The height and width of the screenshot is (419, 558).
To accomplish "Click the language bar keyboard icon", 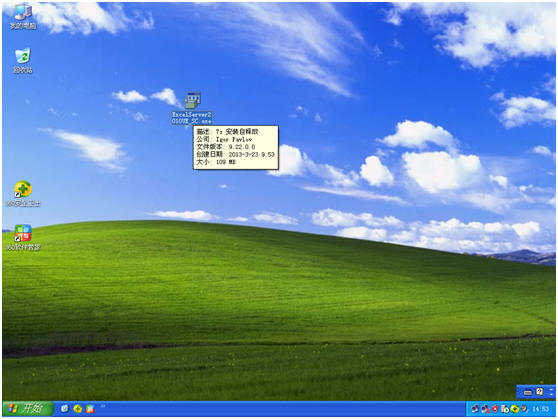I will [528, 393].
